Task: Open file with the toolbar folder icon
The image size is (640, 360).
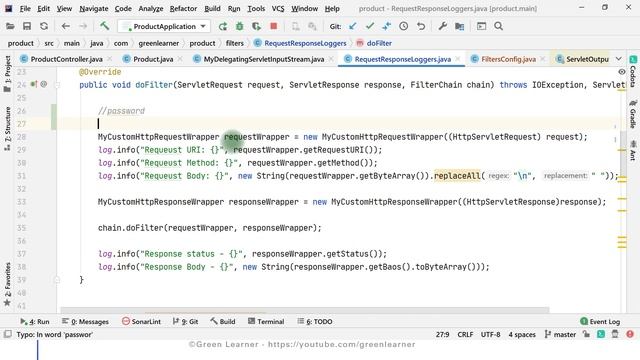Action: pos(10,27)
